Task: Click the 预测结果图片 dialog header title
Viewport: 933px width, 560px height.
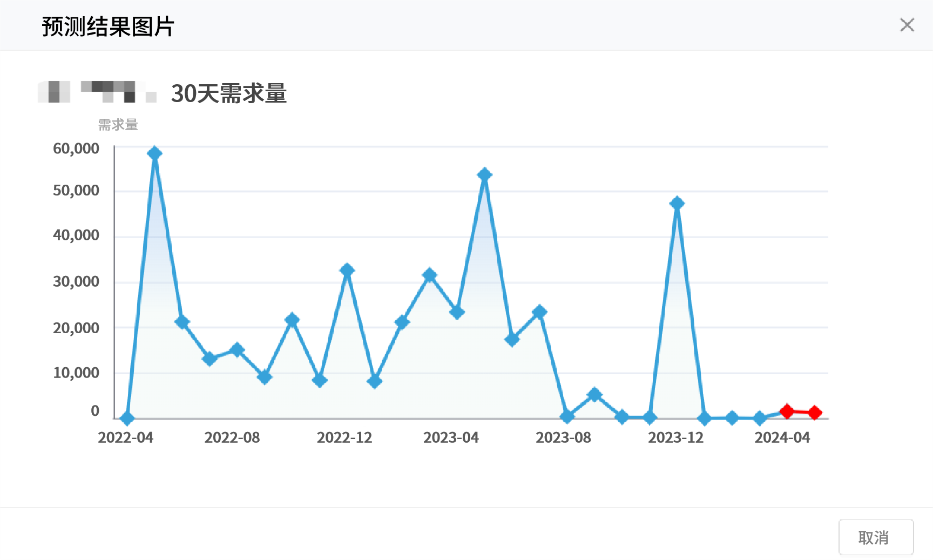Action: coord(108,26)
